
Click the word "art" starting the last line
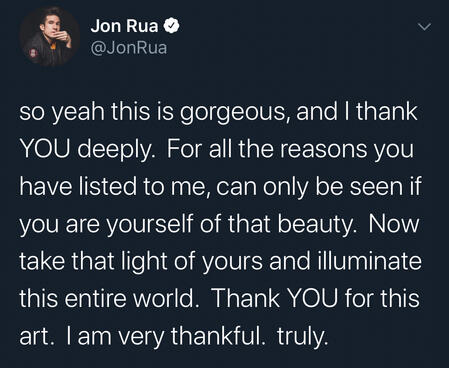click(36, 336)
